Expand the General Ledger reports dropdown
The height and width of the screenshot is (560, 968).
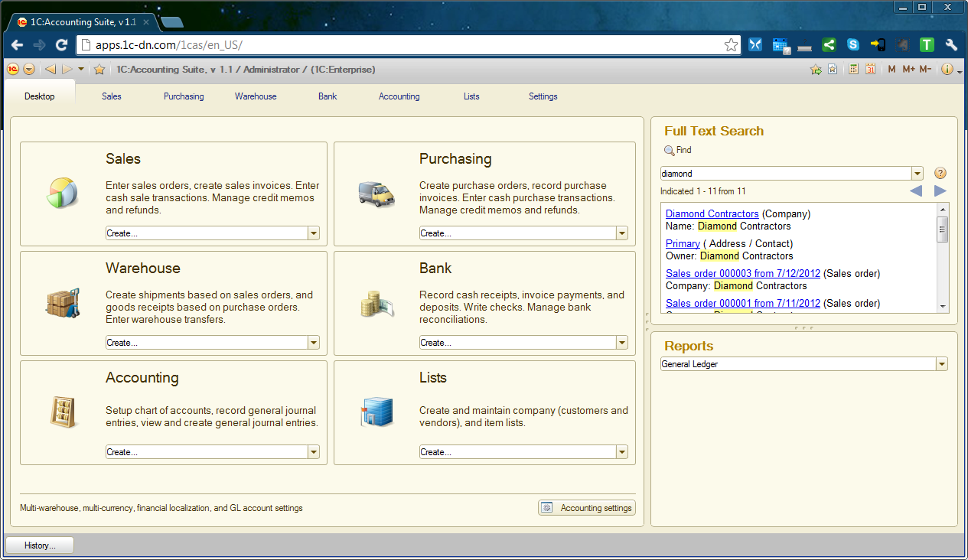942,364
